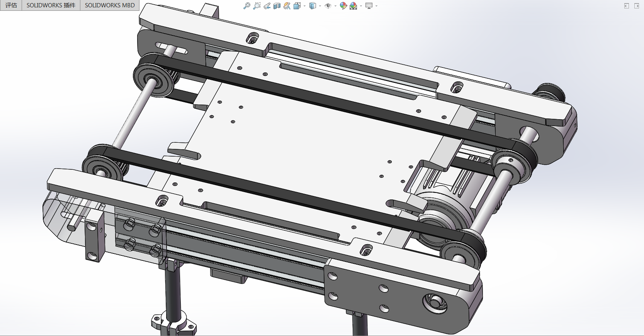Expand the Apply Scene dropdown arrow
The width and height of the screenshot is (644, 336).
pyautogui.click(x=361, y=6)
